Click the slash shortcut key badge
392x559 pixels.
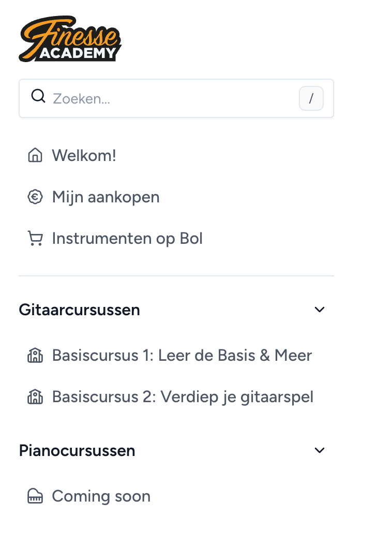pyautogui.click(x=311, y=98)
